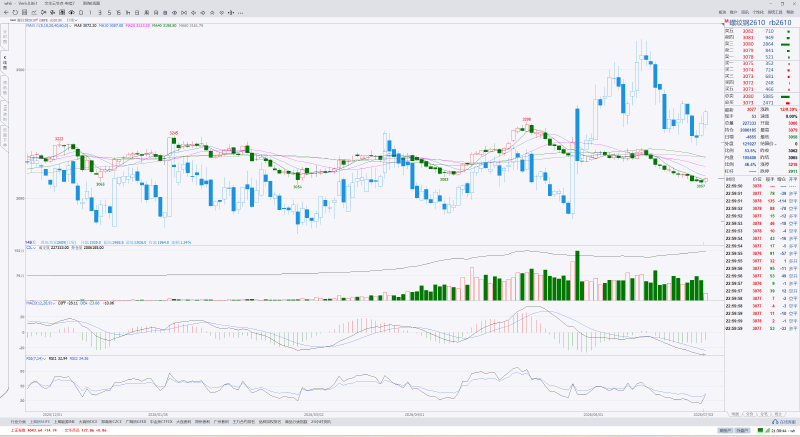800x437 pixels.
Task: Switch chart to 15-minute period
Action: pos(118,12)
